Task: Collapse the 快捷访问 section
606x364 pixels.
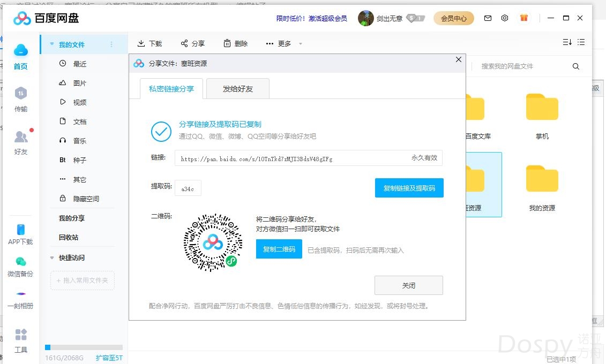Action: click(52, 257)
